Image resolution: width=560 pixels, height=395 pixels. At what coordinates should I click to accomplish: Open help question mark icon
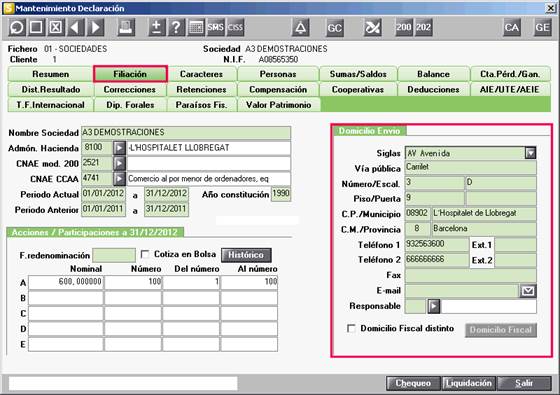click(x=176, y=27)
